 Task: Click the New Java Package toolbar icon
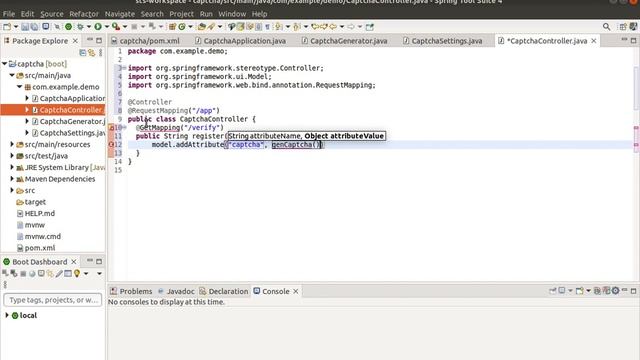pos(172,27)
